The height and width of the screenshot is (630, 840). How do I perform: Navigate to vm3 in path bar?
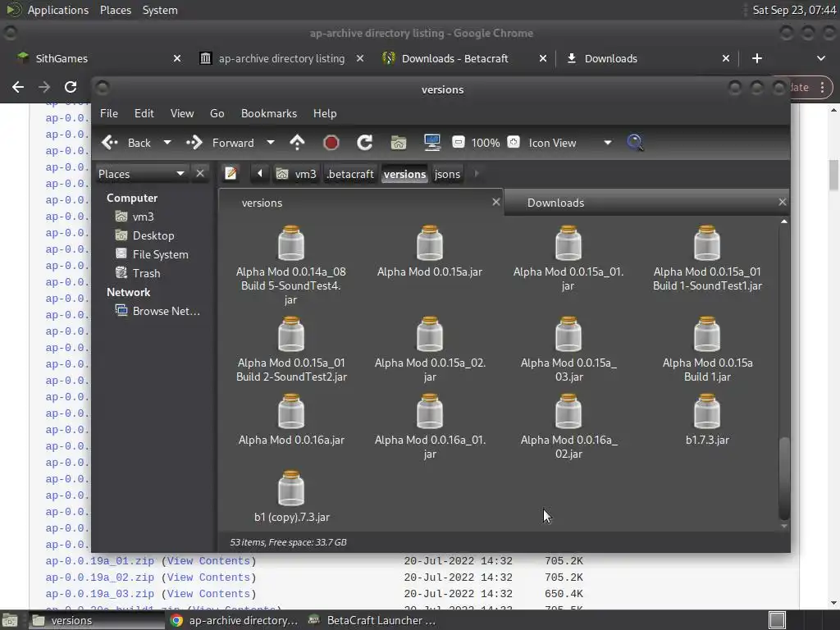pos(296,174)
